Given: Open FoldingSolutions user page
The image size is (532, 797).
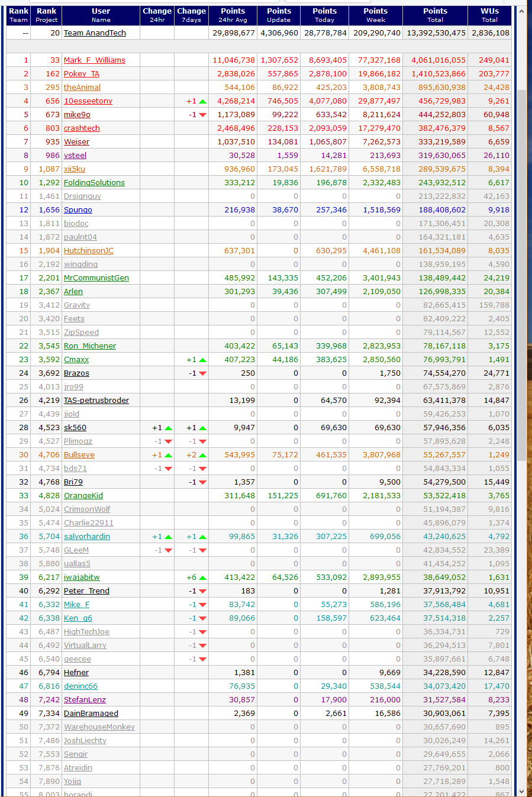Looking at the screenshot, I should coord(94,183).
